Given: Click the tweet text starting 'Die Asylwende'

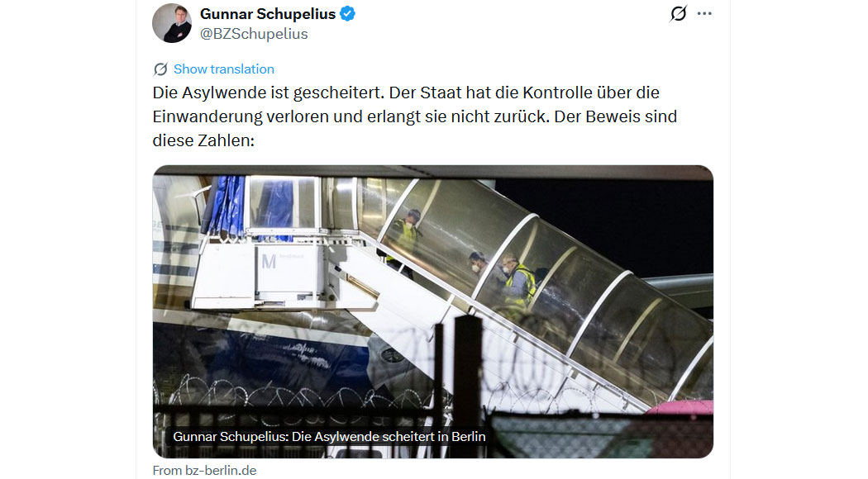Looking at the screenshot, I should click(415, 116).
